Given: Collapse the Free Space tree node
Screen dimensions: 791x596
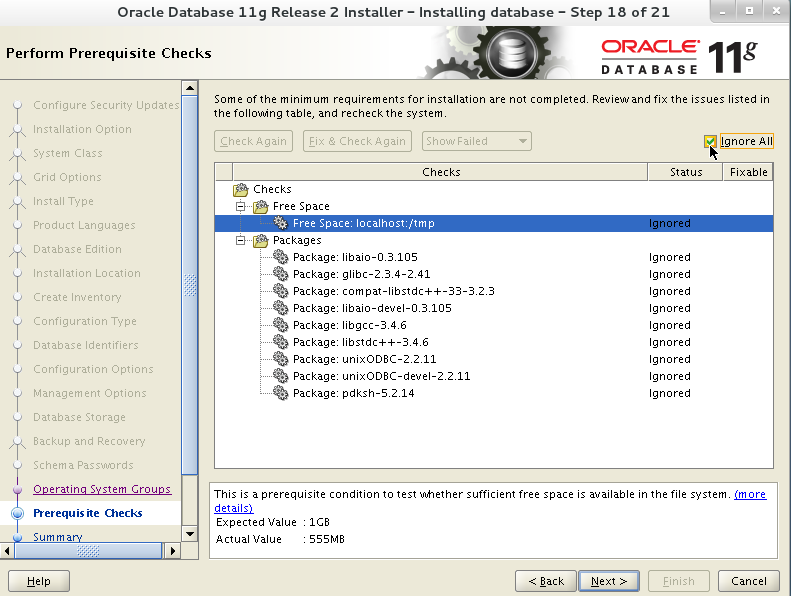Looking at the screenshot, I should click(241, 206).
